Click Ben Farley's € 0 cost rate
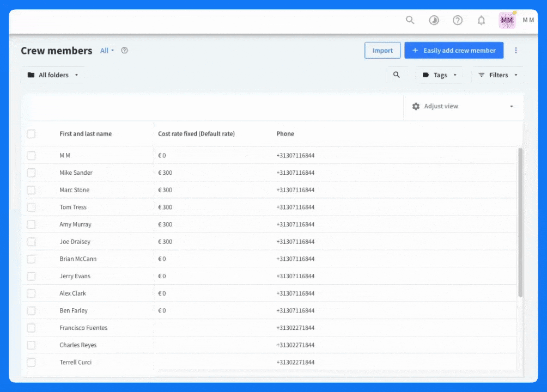Screen dimensions: 547x392 coord(162,310)
